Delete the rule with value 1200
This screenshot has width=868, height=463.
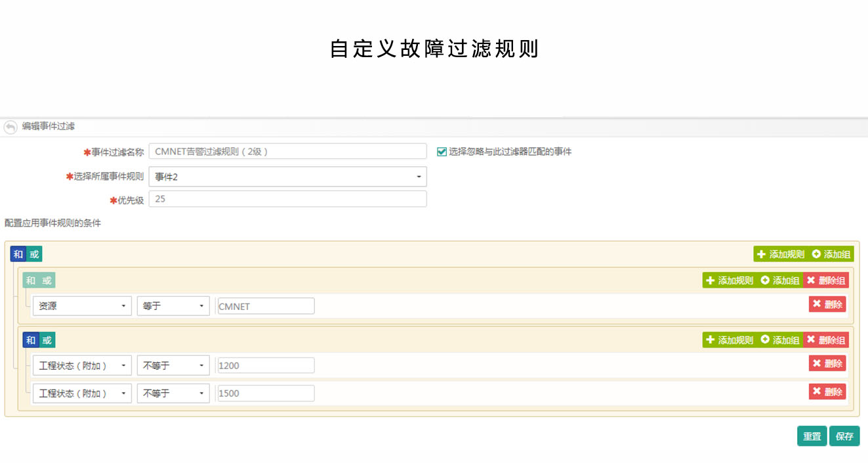pos(827,363)
